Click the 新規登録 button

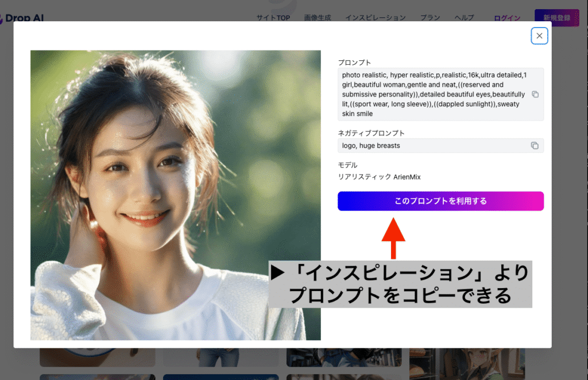pos(557,18)
